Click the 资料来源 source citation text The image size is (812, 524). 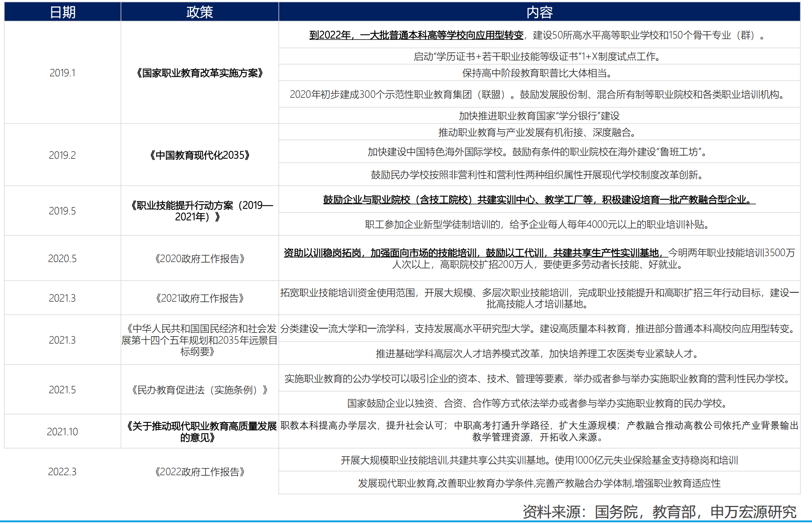(x=659, y=512)
